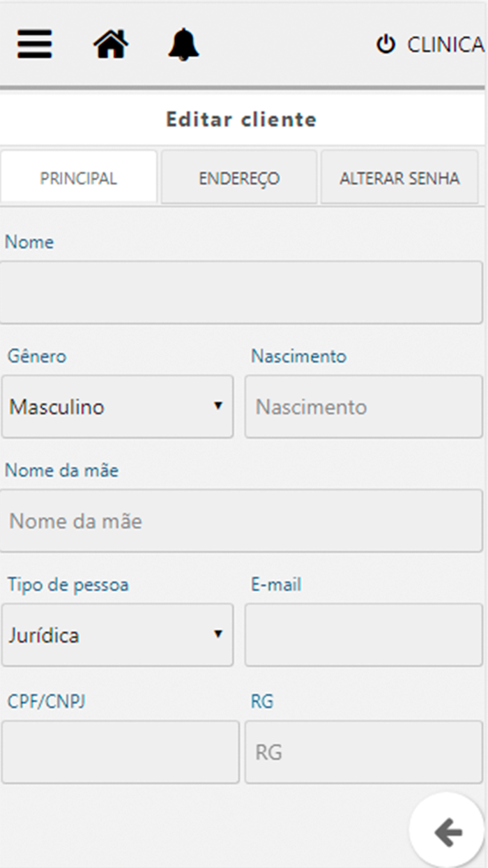Screen dimensions: 488x868
Task: Select the ALTERAR SENHA tab
Action: click(399, 178)
